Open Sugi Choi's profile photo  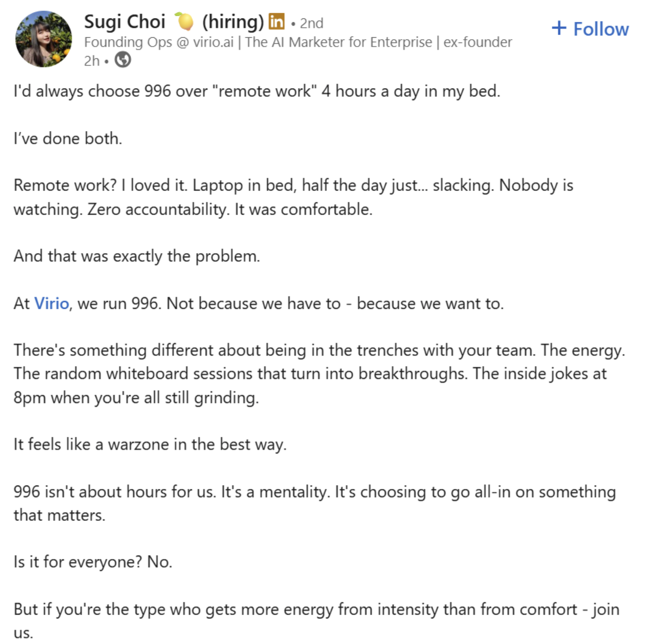tap(43, 39)
